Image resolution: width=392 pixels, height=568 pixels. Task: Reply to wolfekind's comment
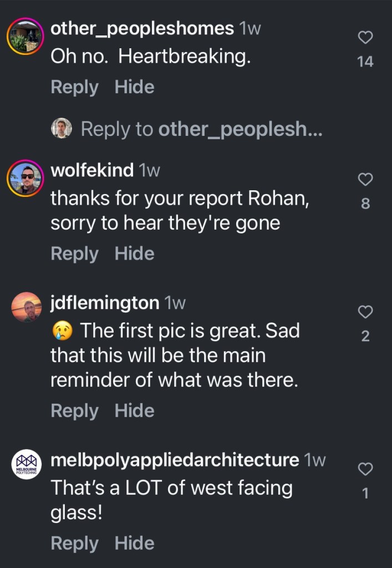tap(74, 253)
